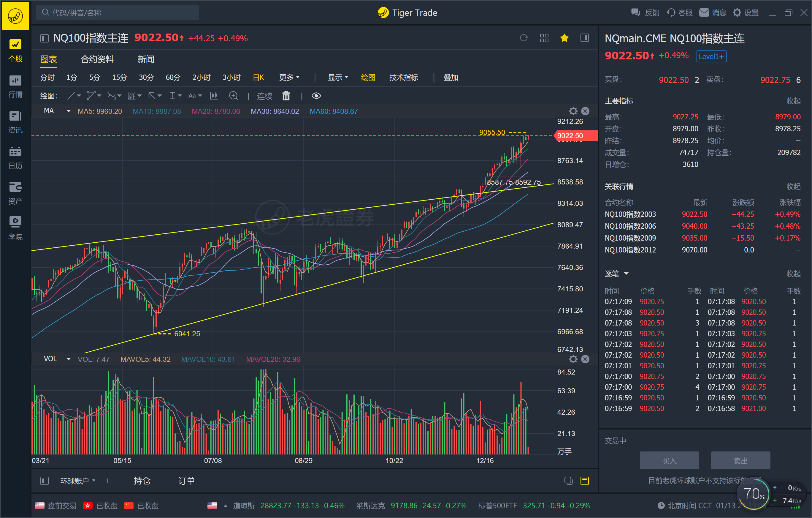Refresh the NQ100 chart data
Screen dimensions: 812x518
(x=524, y=38)
